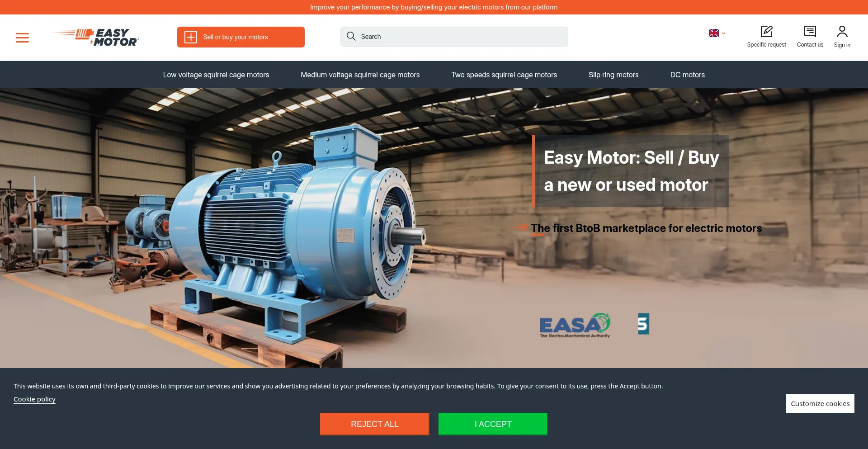Go to Slip ring motors category
The image size is (868, 449).
point(613,75)
